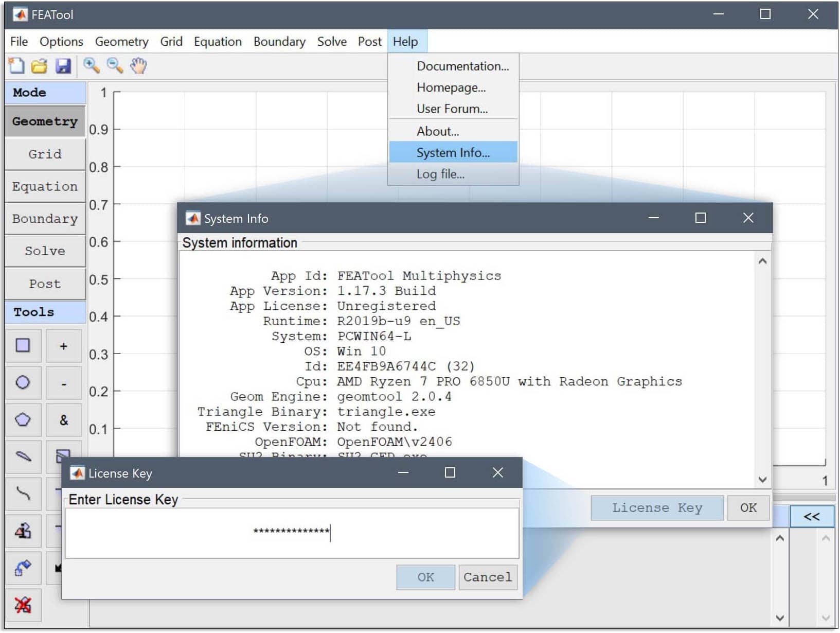The width and height of the screenshot is (840, 633).
Task: Click OK in System Info dialog
Action: 748,508
